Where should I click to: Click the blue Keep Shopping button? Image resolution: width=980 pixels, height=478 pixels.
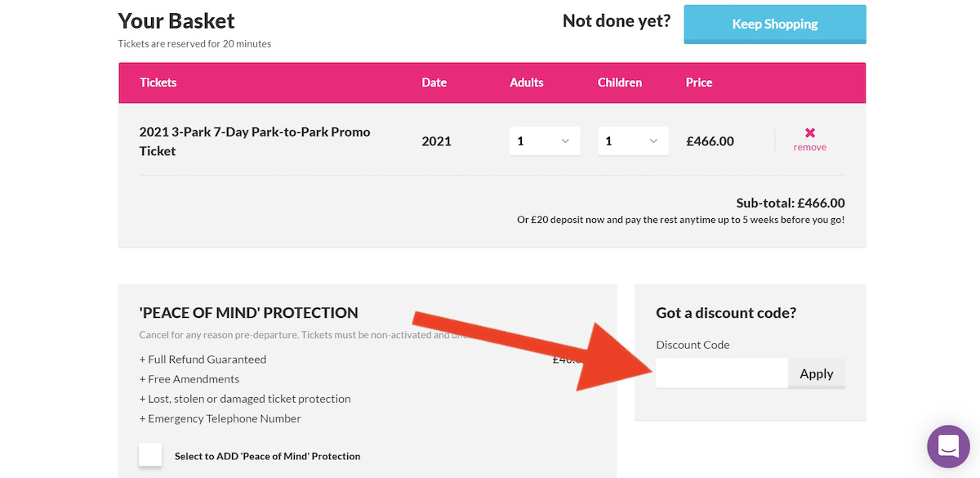(x=775, y=24)
